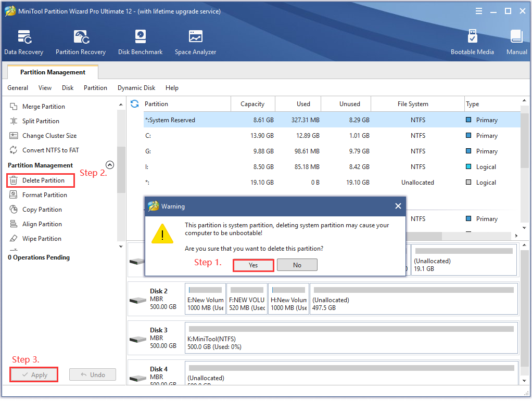The width and height of the screenshot is (532, 401).
Task: Select the C: partition row
Action: (x=332, y=136)
